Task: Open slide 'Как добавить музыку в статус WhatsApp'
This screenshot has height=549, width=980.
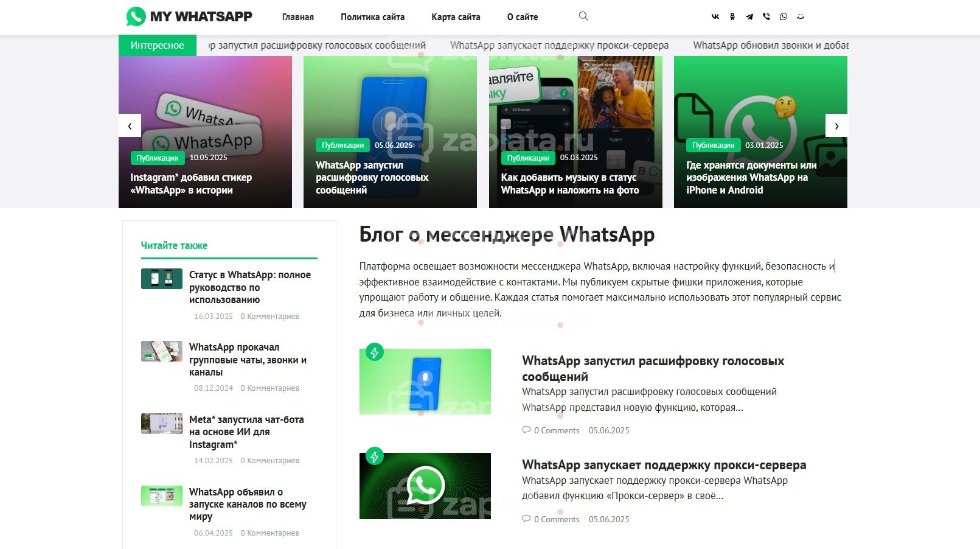Action: [x=570, y=184]
